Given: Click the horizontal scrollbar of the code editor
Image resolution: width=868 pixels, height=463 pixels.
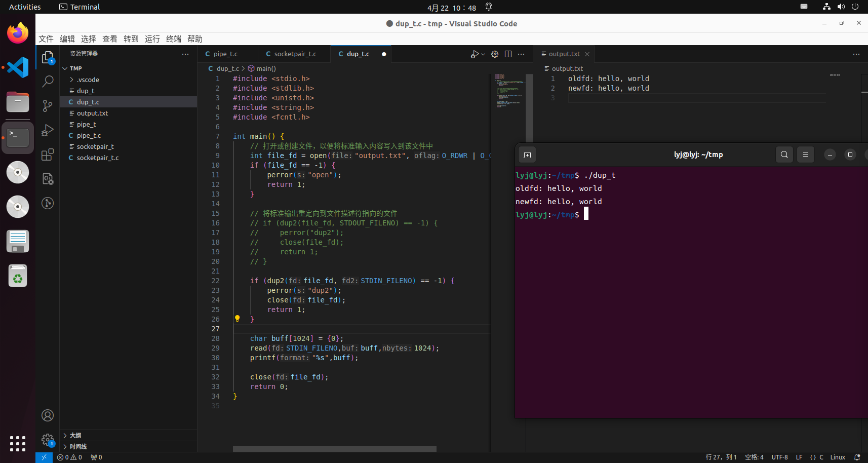Looking at the screenshot, I should point(335,449).
